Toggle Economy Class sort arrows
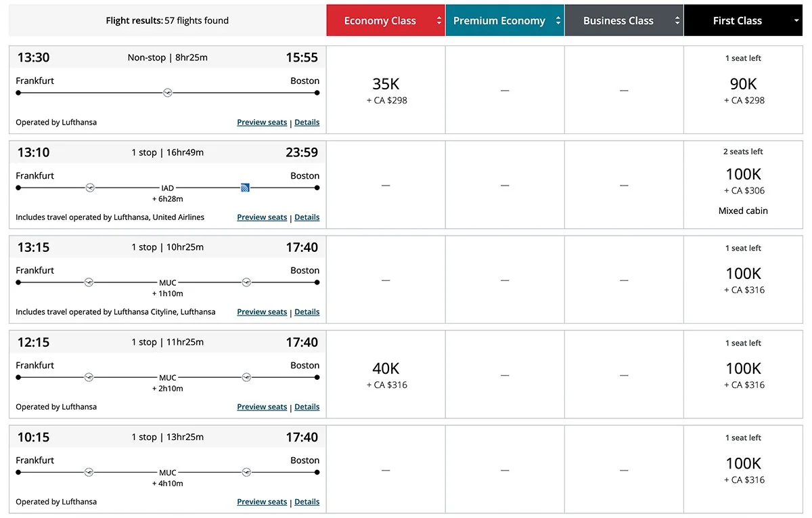 coord(439,21)
